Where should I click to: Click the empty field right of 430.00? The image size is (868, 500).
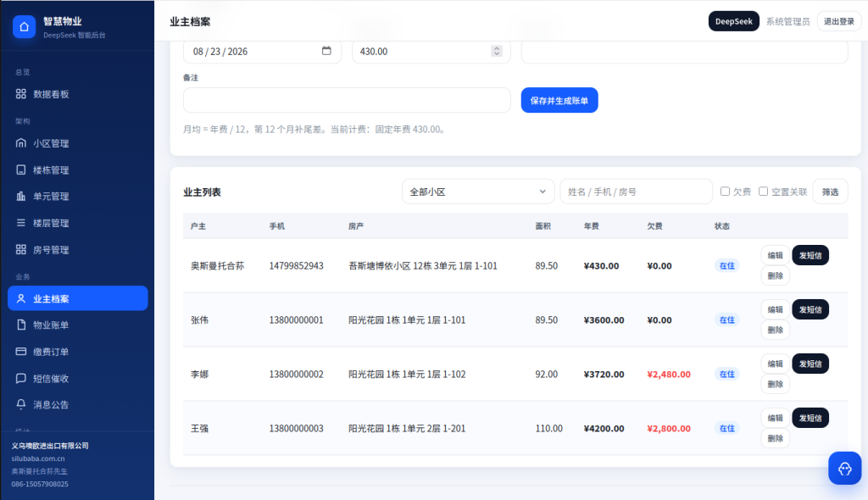[684, 51]
